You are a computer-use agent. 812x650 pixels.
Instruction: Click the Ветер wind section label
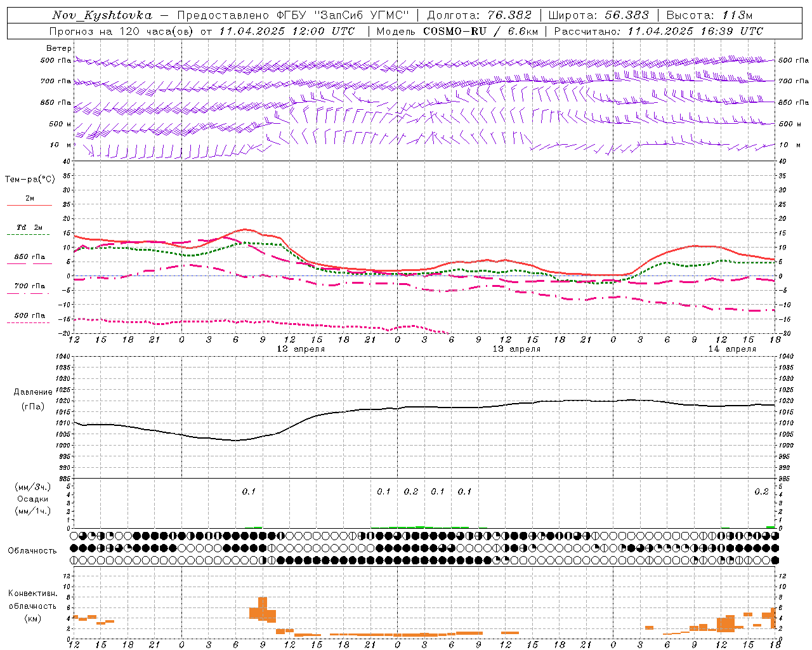click(59, 48)
